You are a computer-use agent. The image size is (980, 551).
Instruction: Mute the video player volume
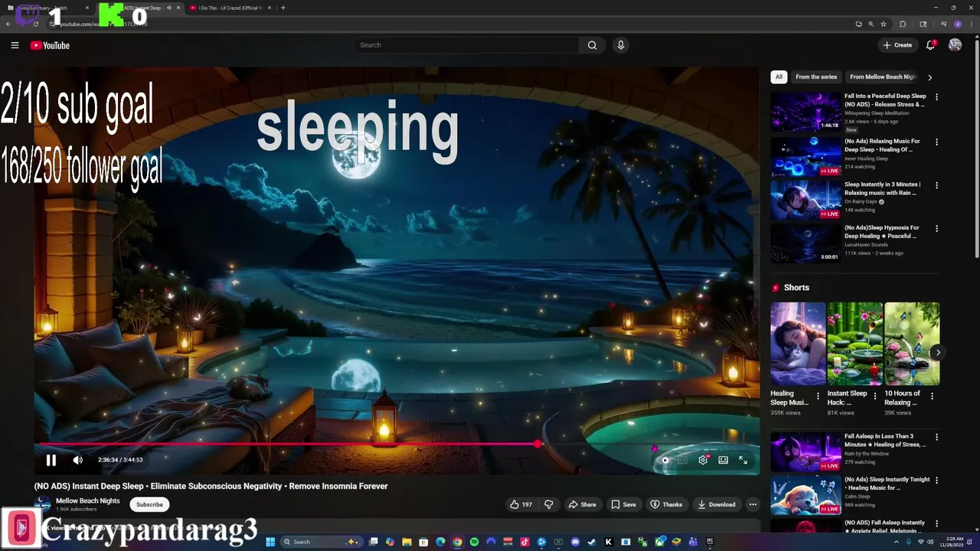(x=77, y=460)
